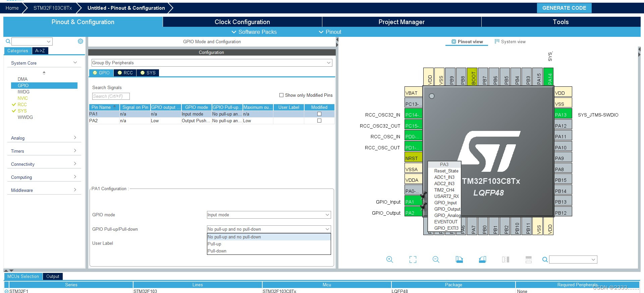Click the search magnifier in left panel
644x293 pixels.
[x=8, y=42]
